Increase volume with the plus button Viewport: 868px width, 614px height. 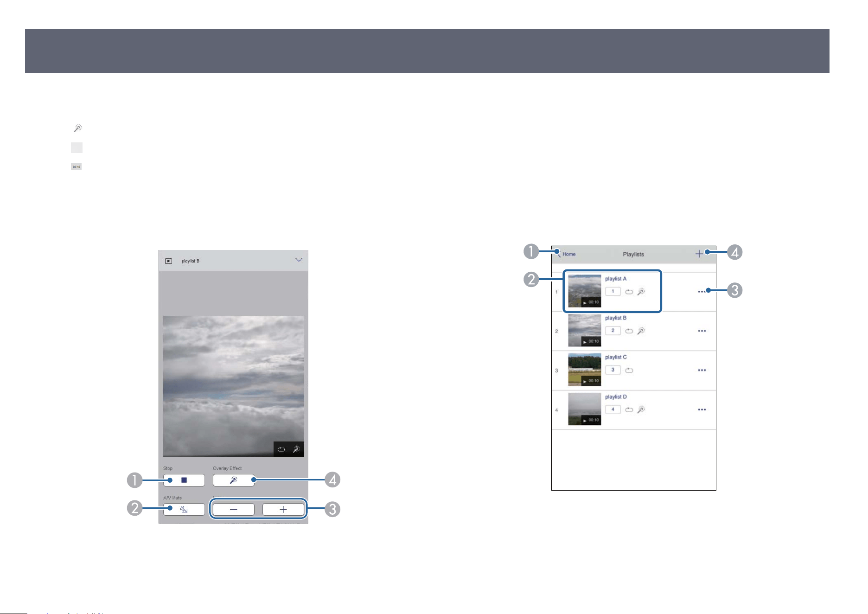coord(283,509)
